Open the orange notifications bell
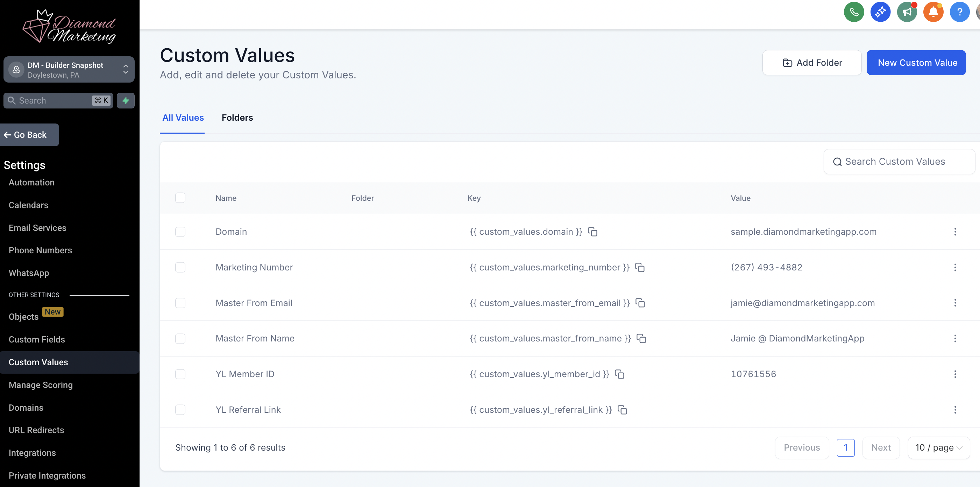980x487 pixels. (x=933, y=12)
